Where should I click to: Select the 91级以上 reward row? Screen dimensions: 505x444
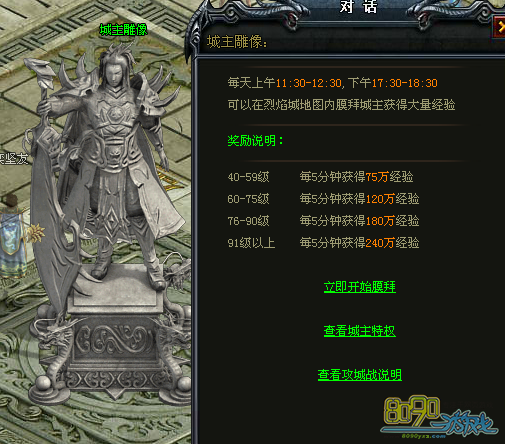pos(323,243)
